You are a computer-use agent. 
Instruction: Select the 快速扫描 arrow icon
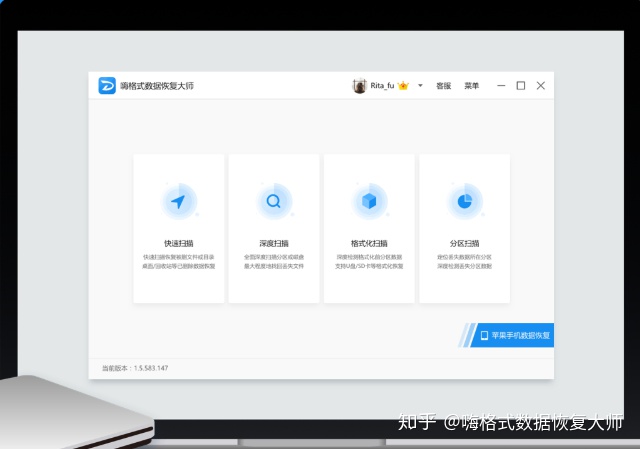click(x=179, y=201)
